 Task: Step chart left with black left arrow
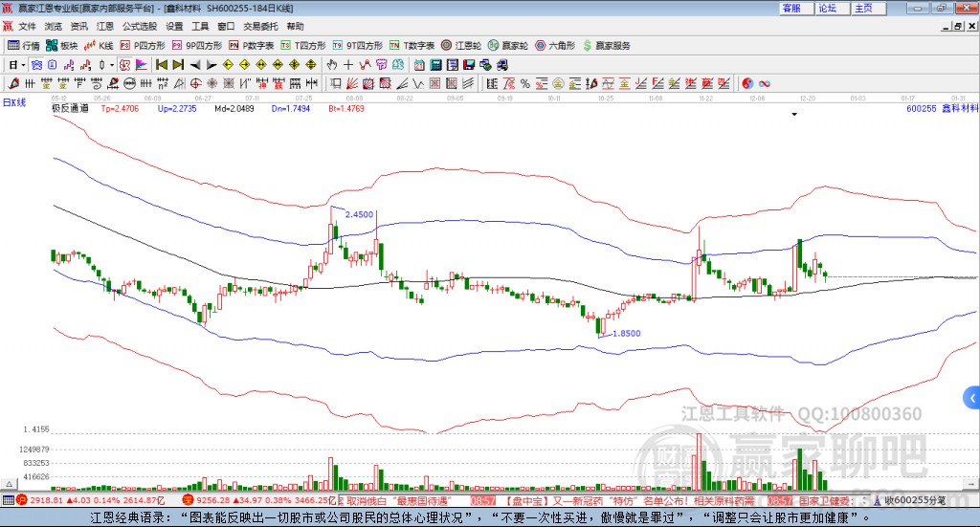[195, 65]
